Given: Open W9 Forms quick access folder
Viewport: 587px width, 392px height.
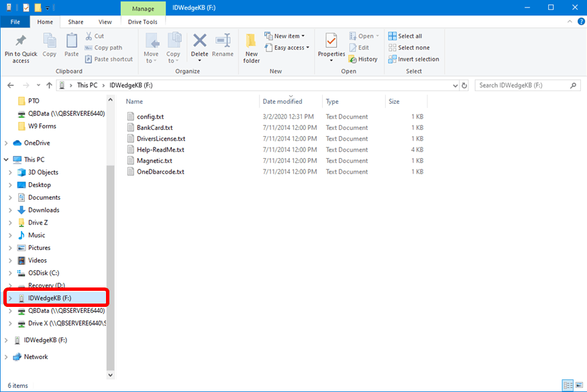Looking at the screenshot, I should click(42, 126).
